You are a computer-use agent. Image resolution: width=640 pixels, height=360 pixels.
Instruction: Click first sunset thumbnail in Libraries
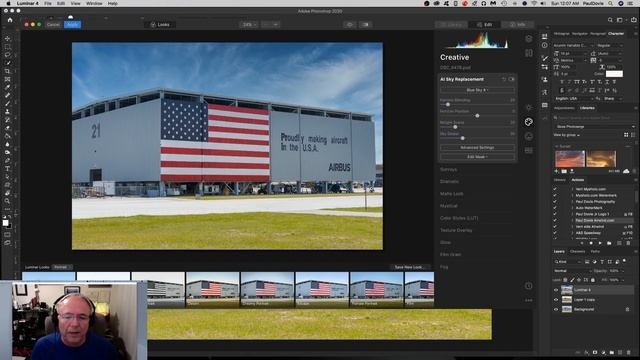tap(570, 159)
